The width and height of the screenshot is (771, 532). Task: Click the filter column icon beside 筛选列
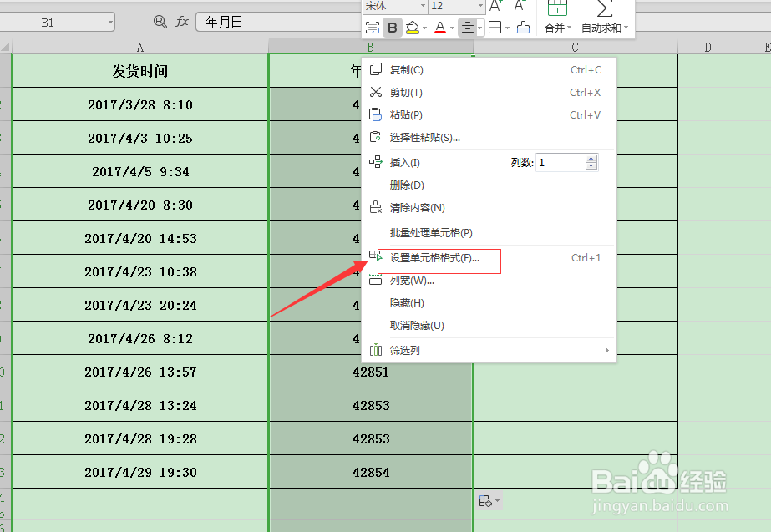(x=376, y=350)
